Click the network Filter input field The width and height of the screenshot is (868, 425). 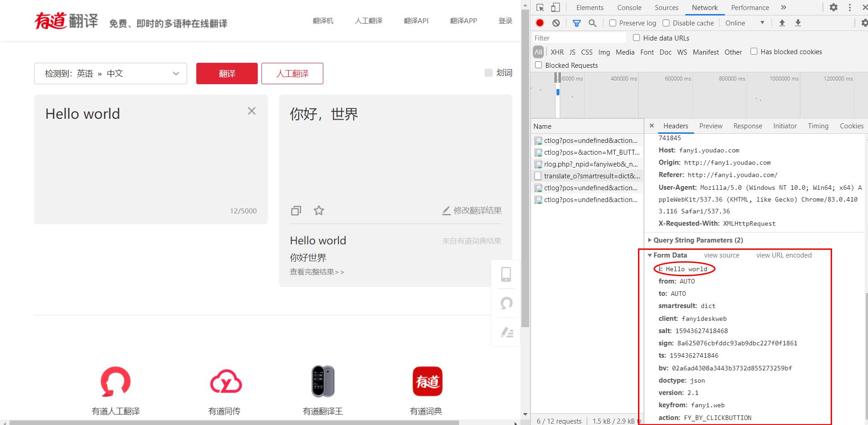pos(579,38)
